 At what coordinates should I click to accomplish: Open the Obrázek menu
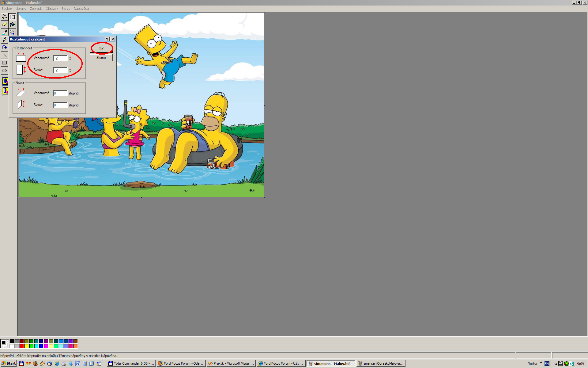pos(52,9)
